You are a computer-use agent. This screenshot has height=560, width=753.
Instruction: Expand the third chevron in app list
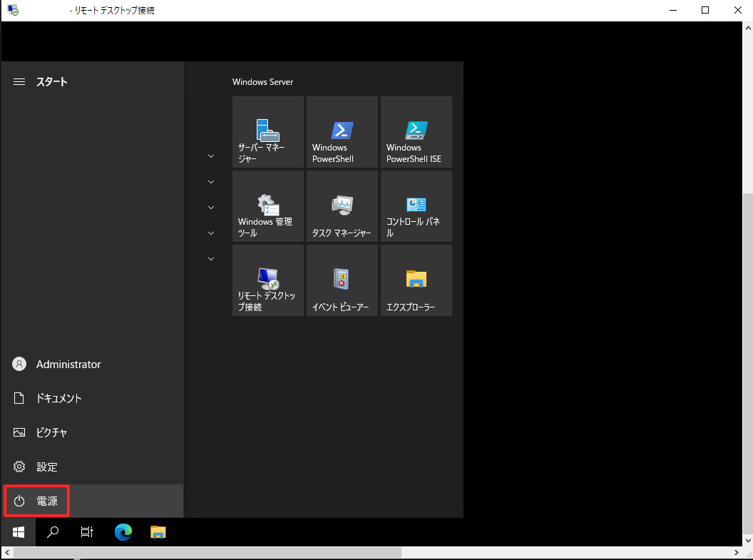pos(211,208)
